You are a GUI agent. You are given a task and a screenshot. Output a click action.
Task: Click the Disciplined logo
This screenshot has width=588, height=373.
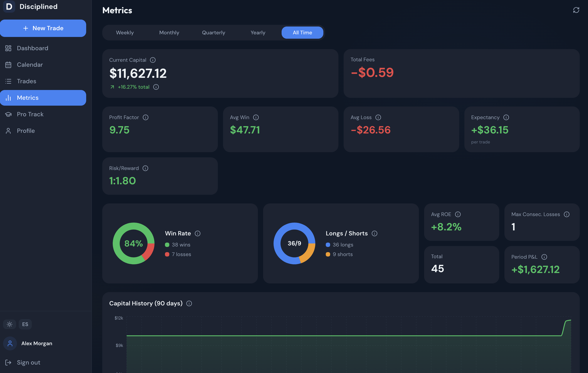9,7
